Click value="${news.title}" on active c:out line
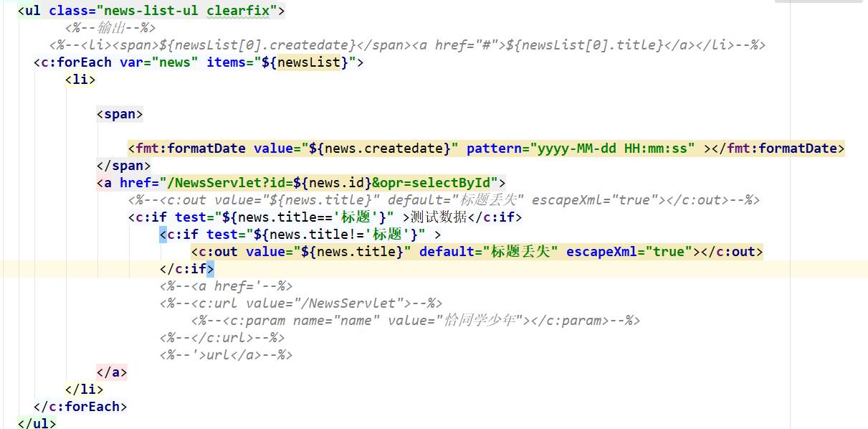The image size is (868, 429). [329, 252]
